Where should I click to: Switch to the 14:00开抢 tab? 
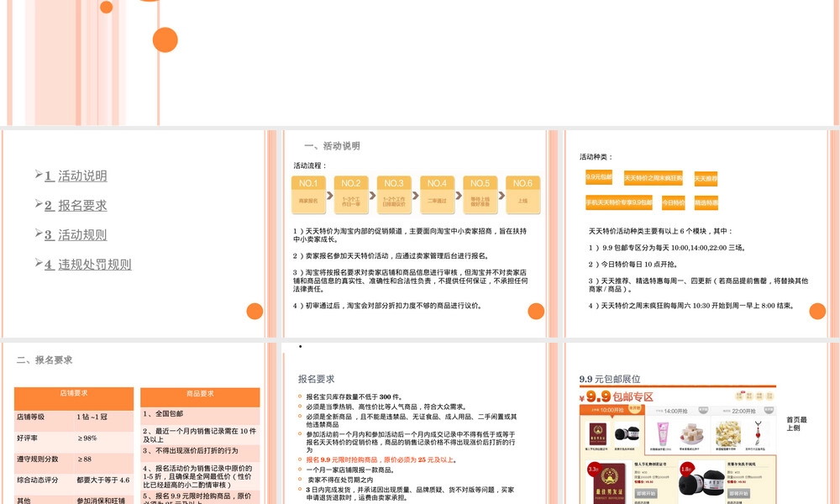click(676, 411)
